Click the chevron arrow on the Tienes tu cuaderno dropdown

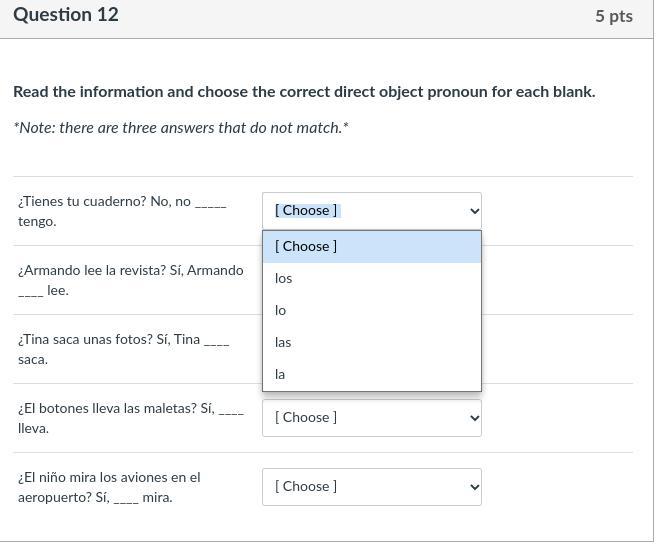tap(474, 211)
